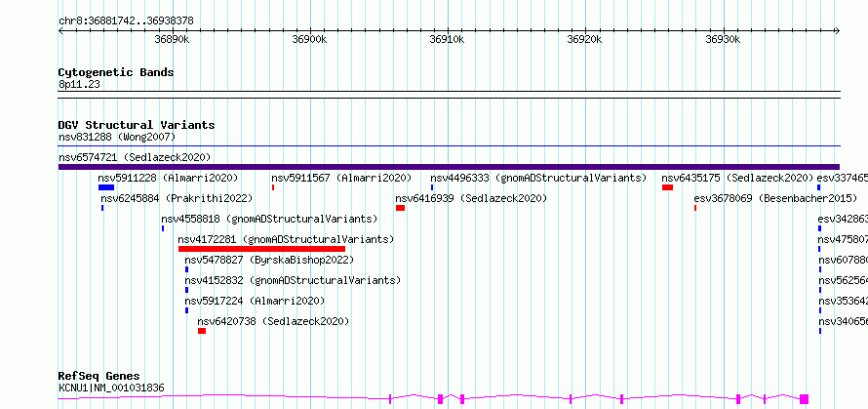Open nsv5917224 (Almarri2020) label

pos(255,301)
